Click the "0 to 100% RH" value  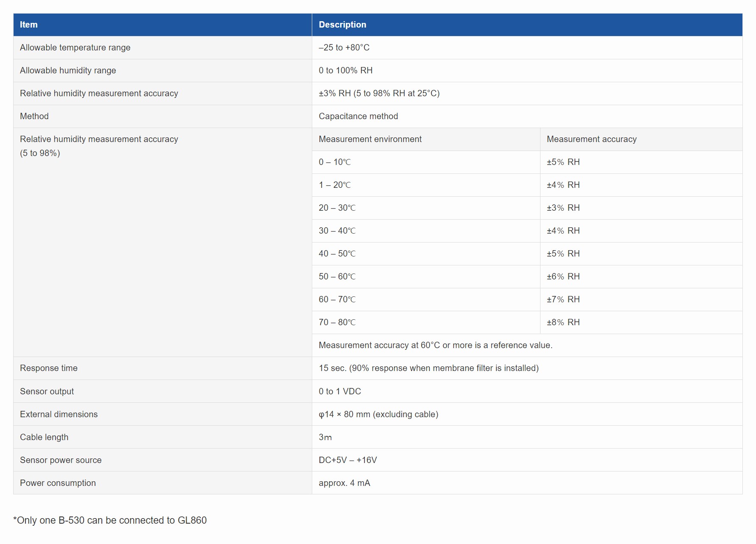pos(346,70)
